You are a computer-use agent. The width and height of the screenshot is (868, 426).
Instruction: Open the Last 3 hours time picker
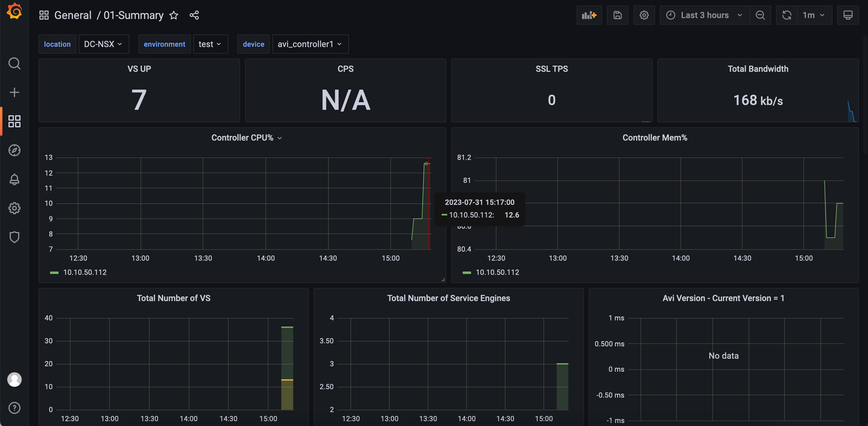coord(705,15)
